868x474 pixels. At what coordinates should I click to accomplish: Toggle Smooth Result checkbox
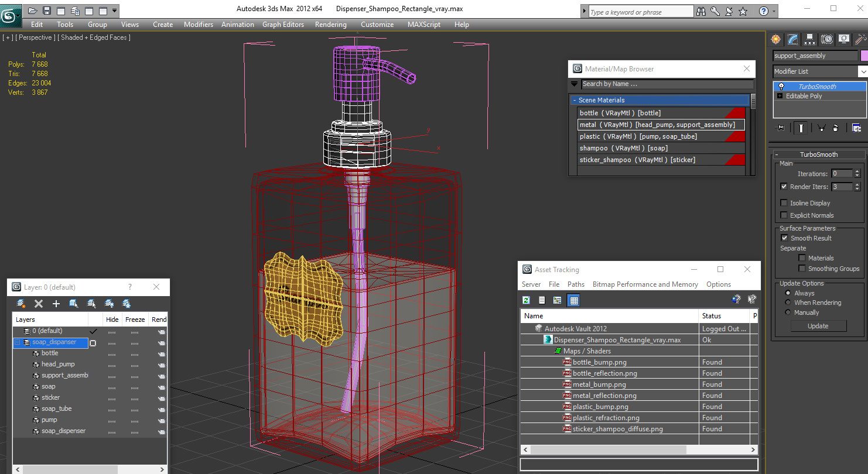tap(784, 238)
